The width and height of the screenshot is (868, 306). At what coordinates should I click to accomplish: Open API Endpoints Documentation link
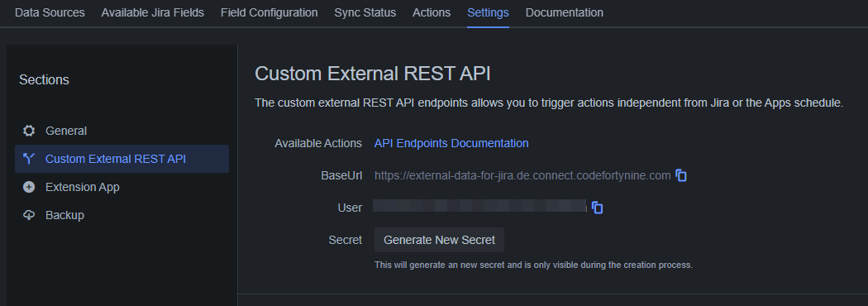click(451, 143)
